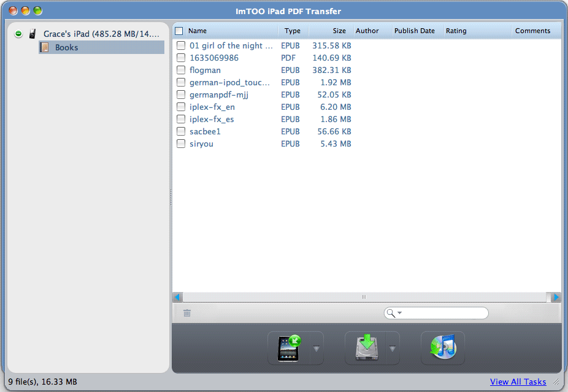Click the right scroll arrow icon

tap(556, 297)
